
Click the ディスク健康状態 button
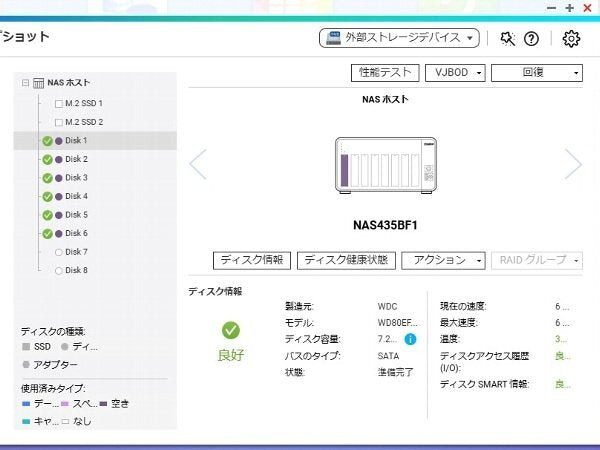(x=346, y=261)
